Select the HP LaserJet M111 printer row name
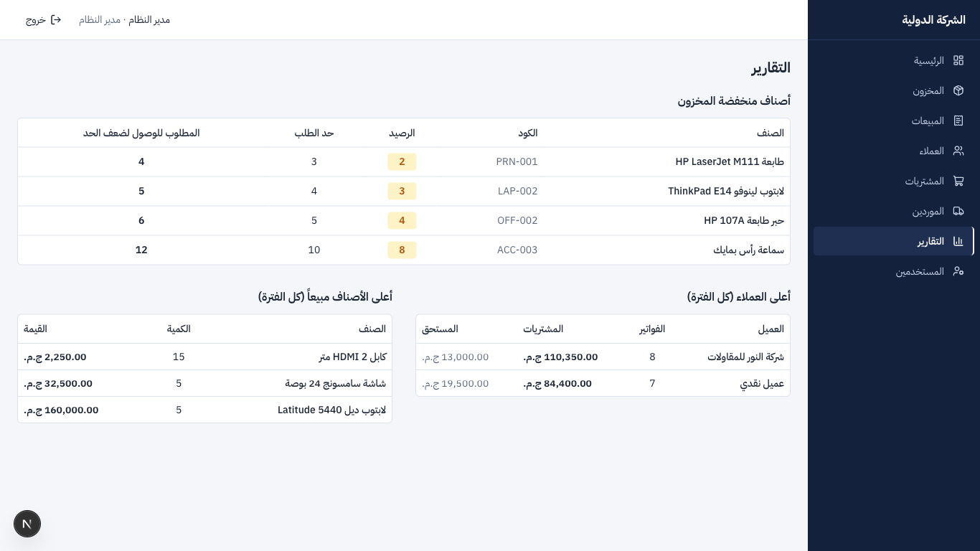Screen dimensions: 980x551 click(x=730, y=161)
